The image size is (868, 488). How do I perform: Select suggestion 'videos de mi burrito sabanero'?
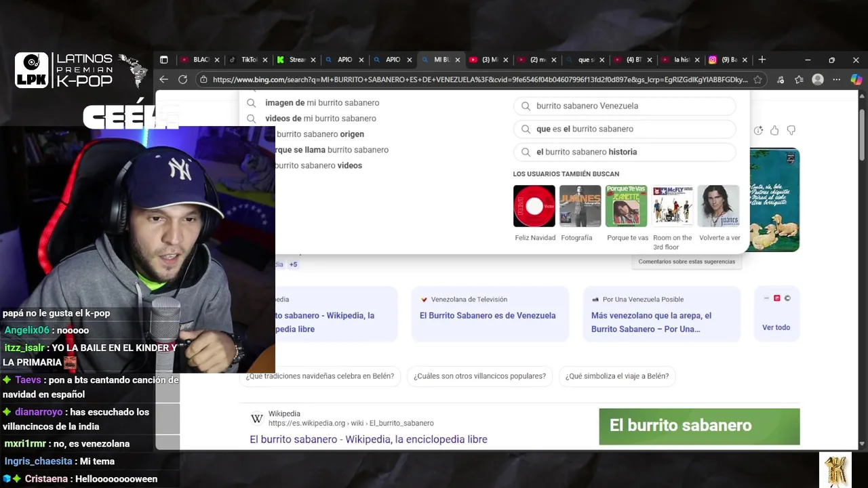pos(321,119)
